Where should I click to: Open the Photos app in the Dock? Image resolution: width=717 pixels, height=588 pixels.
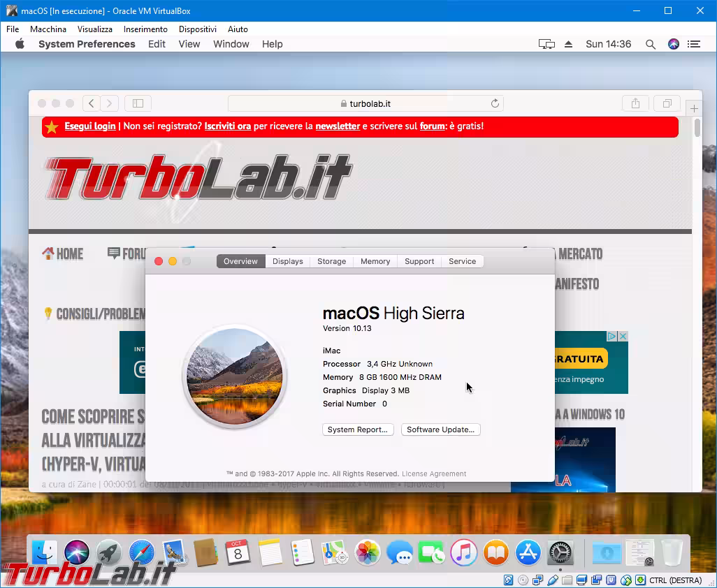click(x=367, y=553)
